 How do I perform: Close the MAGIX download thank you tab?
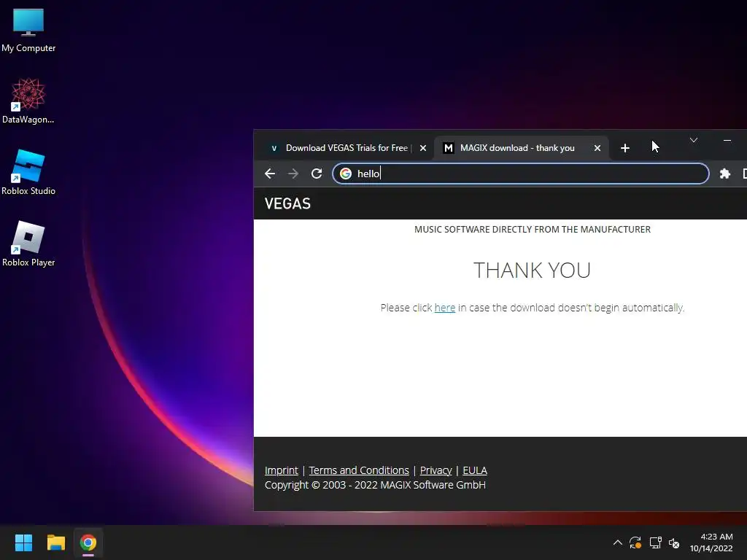597,148
